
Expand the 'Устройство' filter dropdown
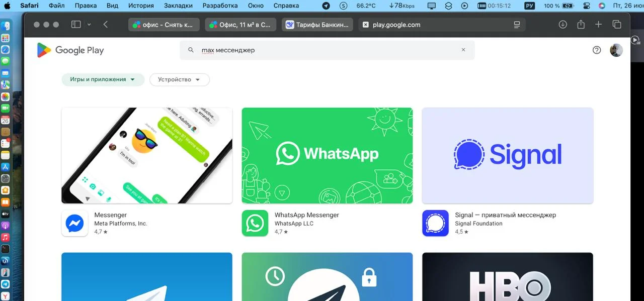[x=180, y=79]
